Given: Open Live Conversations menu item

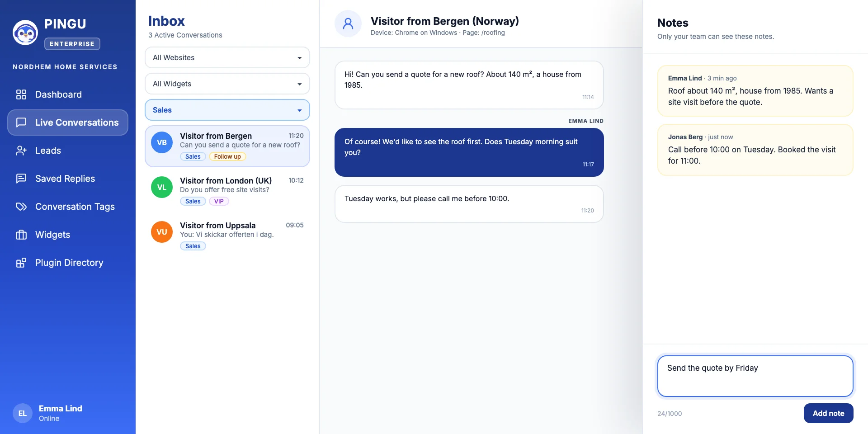Looking at the screenshot, I should tap(68, 123).
